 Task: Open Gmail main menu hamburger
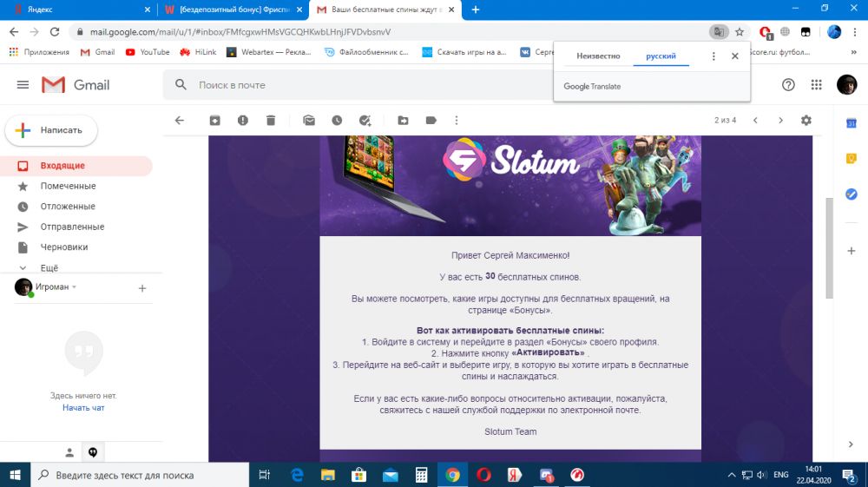pos(23,85)
